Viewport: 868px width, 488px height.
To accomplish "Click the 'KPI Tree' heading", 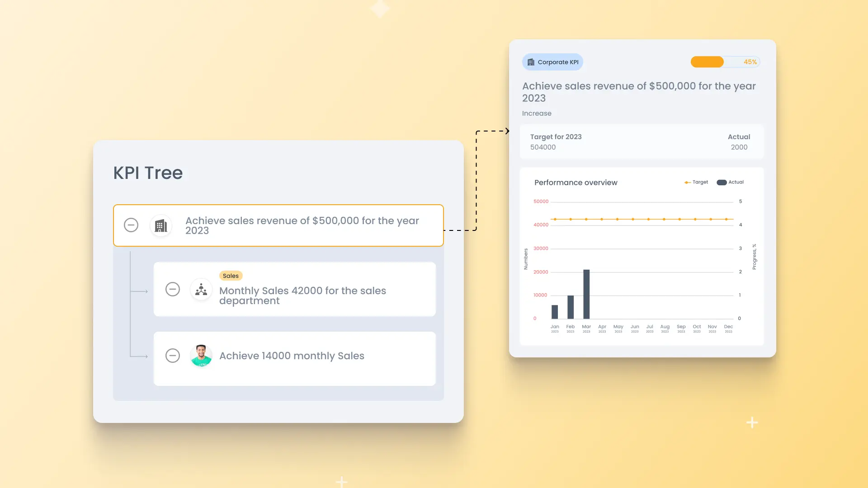I will (148, 173).
